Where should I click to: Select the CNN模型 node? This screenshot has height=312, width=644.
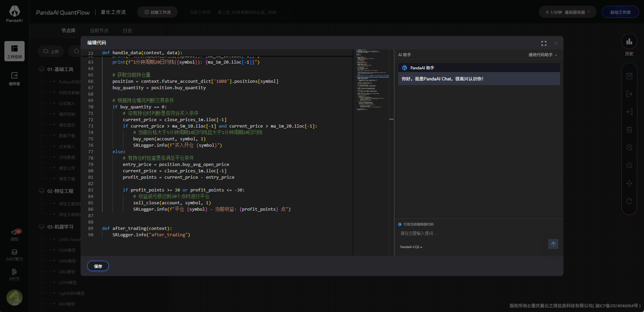pyautogui.click(x=67, y=250)
